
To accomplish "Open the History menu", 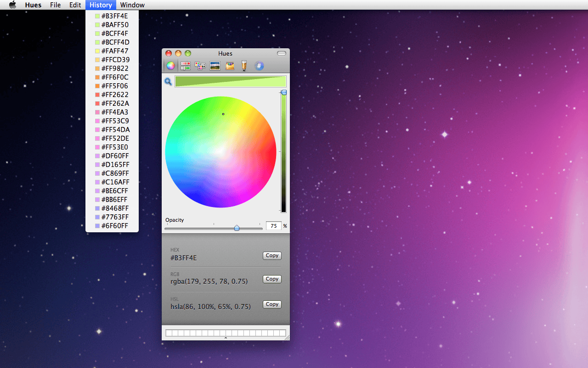I will point(101,5).
